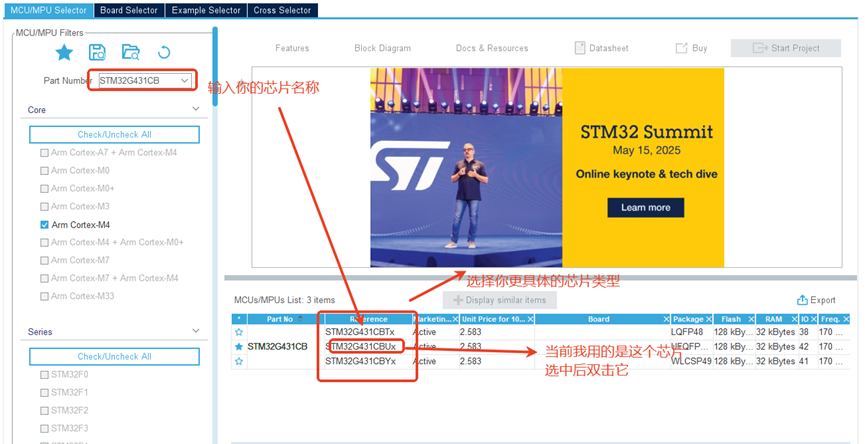Remove the Unit Price column with its x

tap(530, 319)
